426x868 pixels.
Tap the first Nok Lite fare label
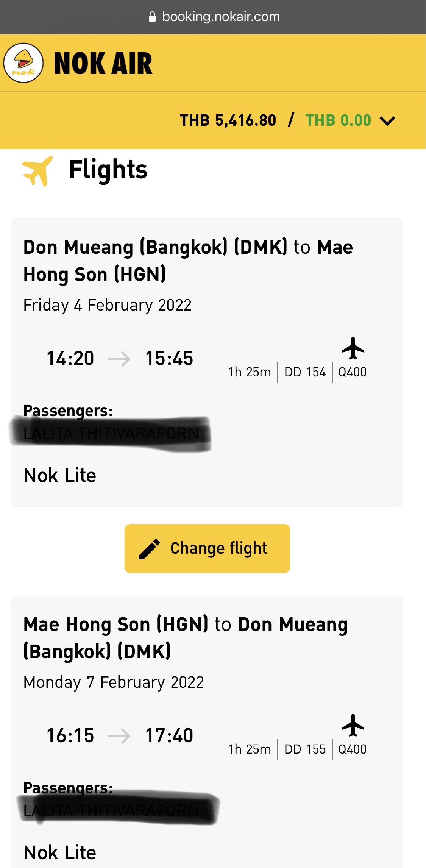[x=60, y=476]
